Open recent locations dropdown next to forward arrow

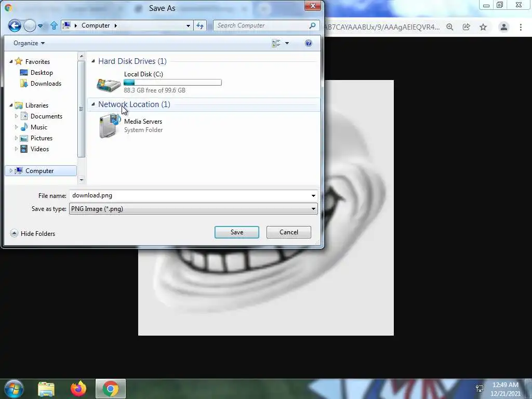click(41, 26)
